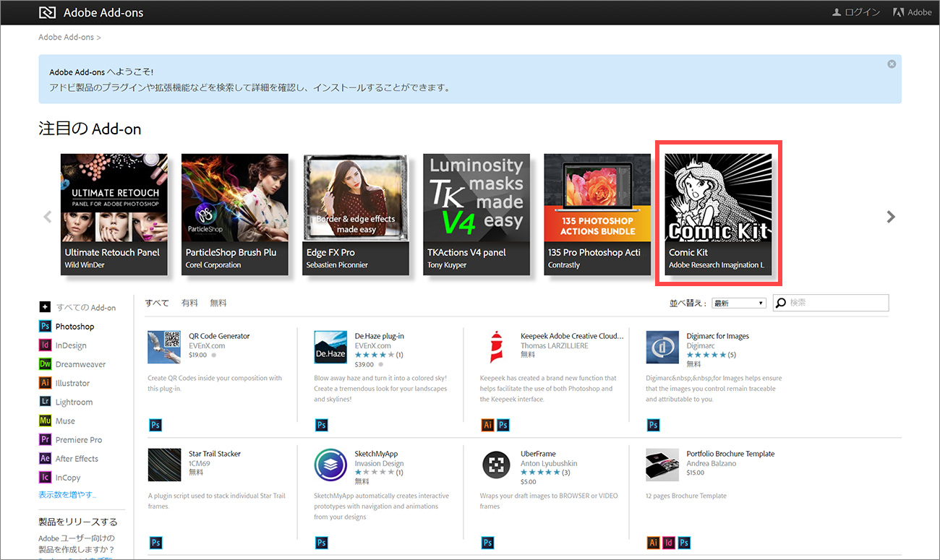
Task: Select Lightroom Lr icon in sidebar
Action: [x=45, y=401]
